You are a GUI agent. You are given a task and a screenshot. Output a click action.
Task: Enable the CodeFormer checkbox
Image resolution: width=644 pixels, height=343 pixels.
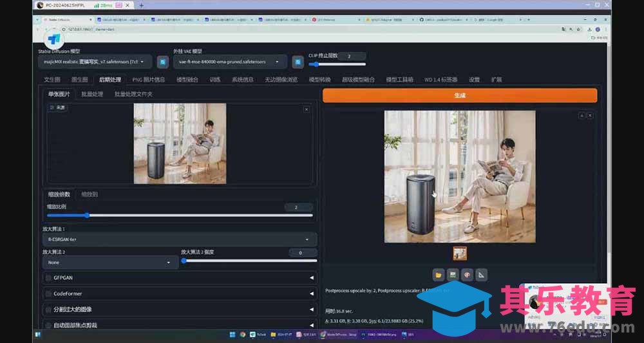tap(48, 293)
